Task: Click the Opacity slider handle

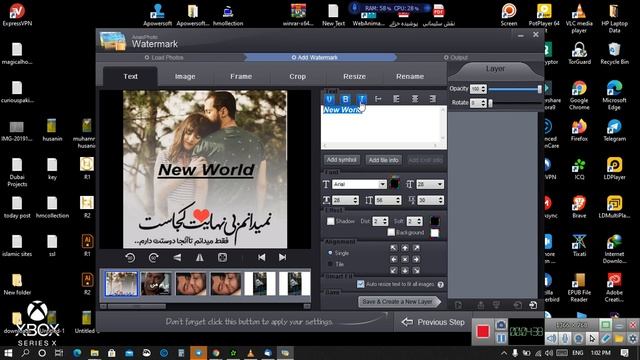Action: pyautogui.click(x=540, y=89)
